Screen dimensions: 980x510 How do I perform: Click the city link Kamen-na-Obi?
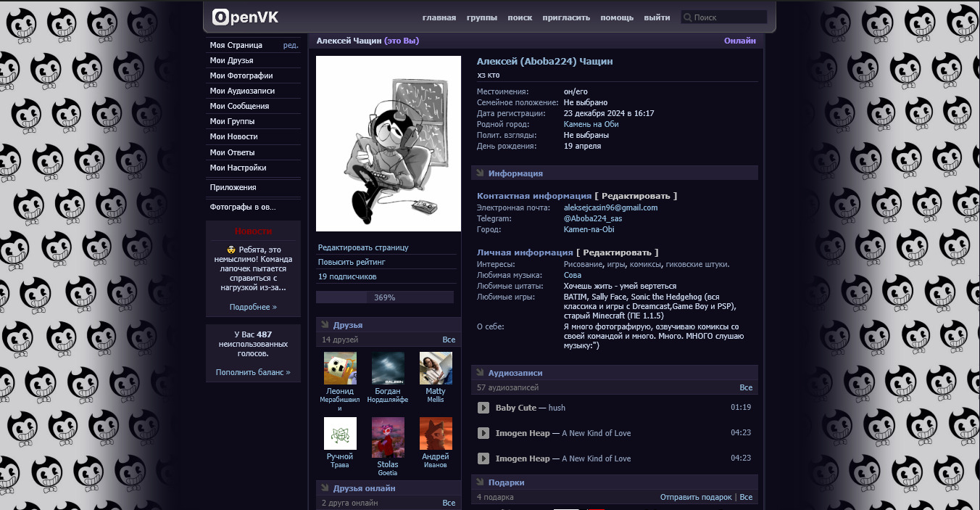coord(589,229)
